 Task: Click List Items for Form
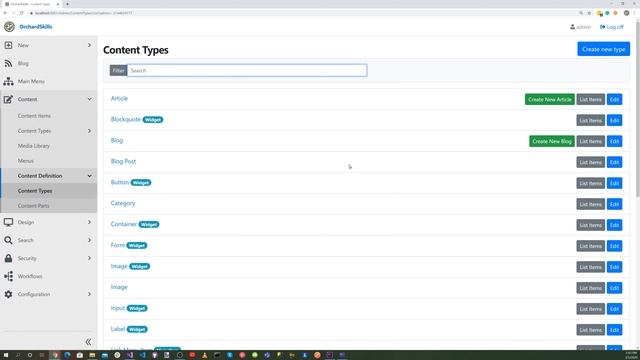590,246
